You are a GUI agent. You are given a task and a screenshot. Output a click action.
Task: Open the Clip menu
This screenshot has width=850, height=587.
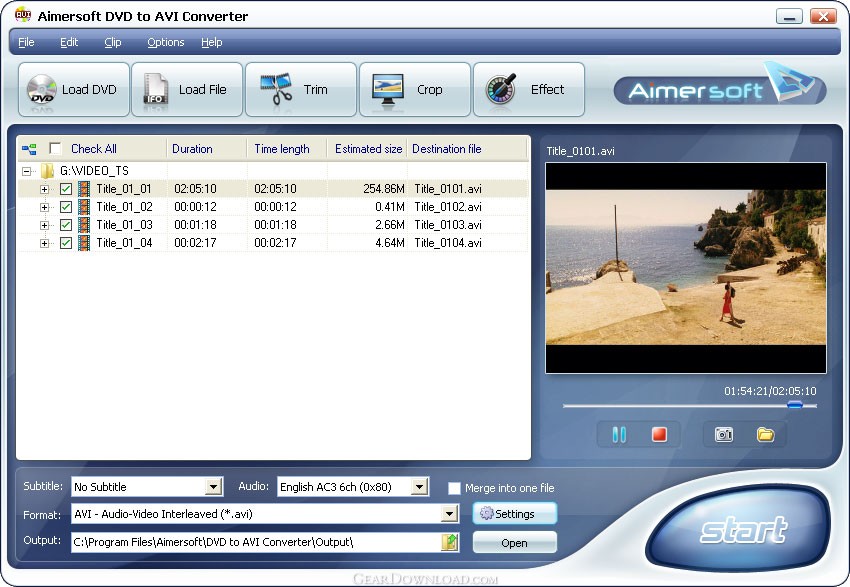coord(113,42)
